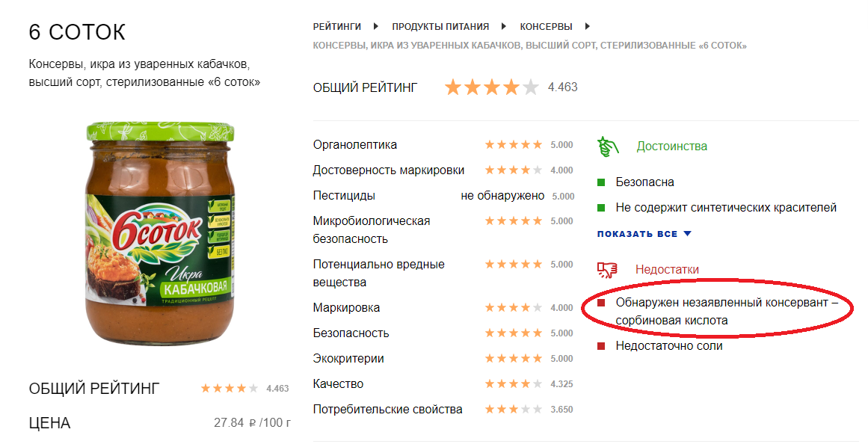This screenshot has height=447, width=868.
Task: Click the thumbs-up Достоинства icon
Action: point(608,147)
